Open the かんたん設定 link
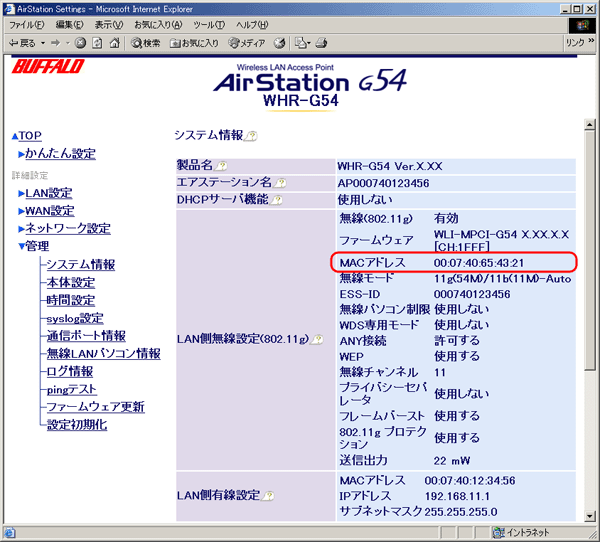This screenshot has height=542, width=600. click(x=60, y=154)
